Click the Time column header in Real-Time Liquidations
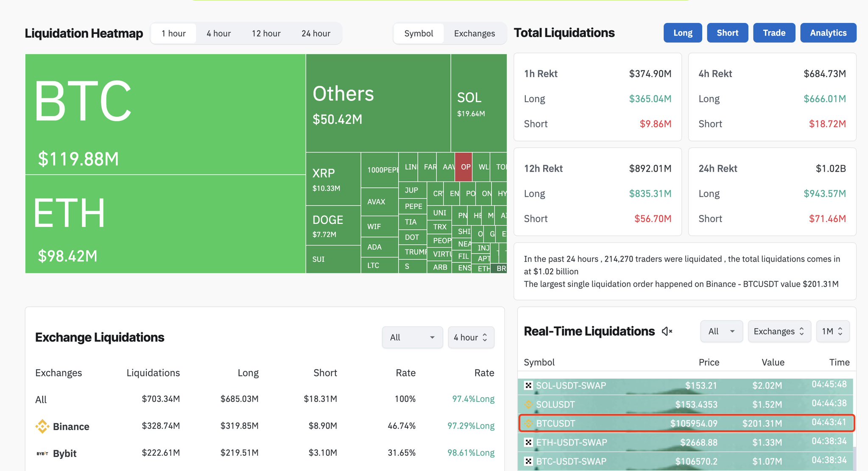Image resolution: width=868 pixels, height=471 pixels. point(839,362)
